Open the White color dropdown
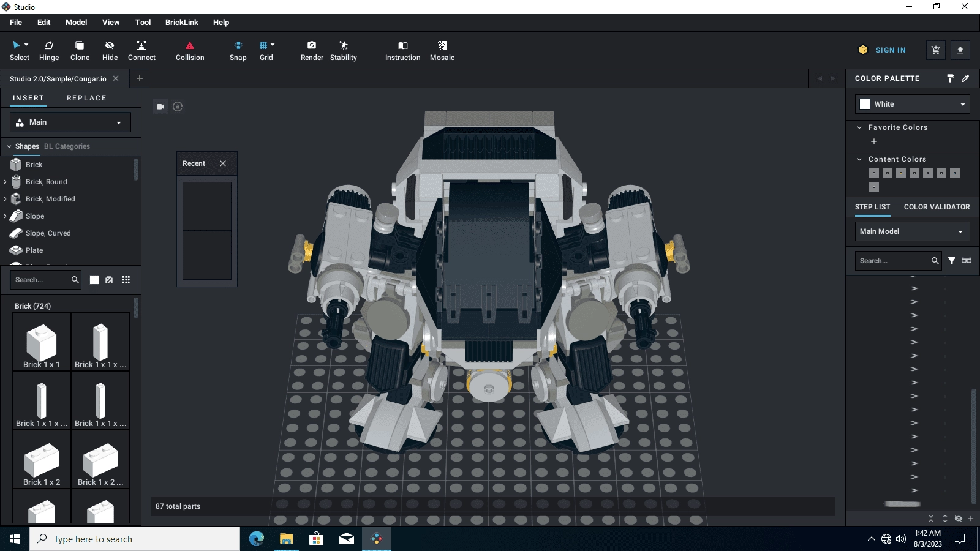980x551 pixels. click(x=913, y=104)
